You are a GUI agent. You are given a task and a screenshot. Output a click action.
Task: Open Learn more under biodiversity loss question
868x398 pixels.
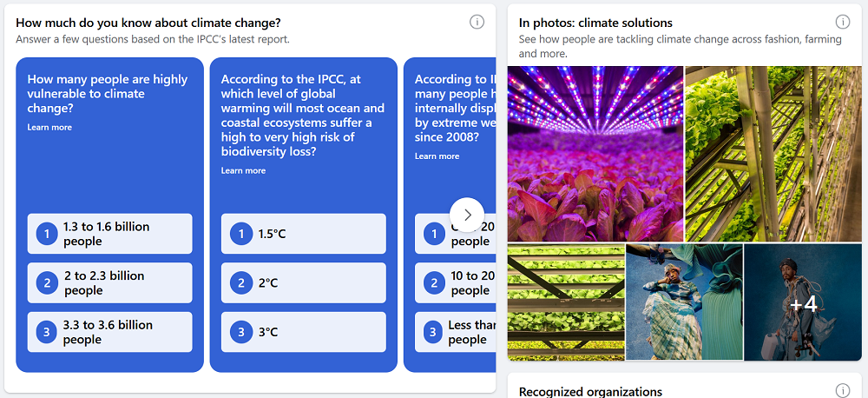point(243,171)
